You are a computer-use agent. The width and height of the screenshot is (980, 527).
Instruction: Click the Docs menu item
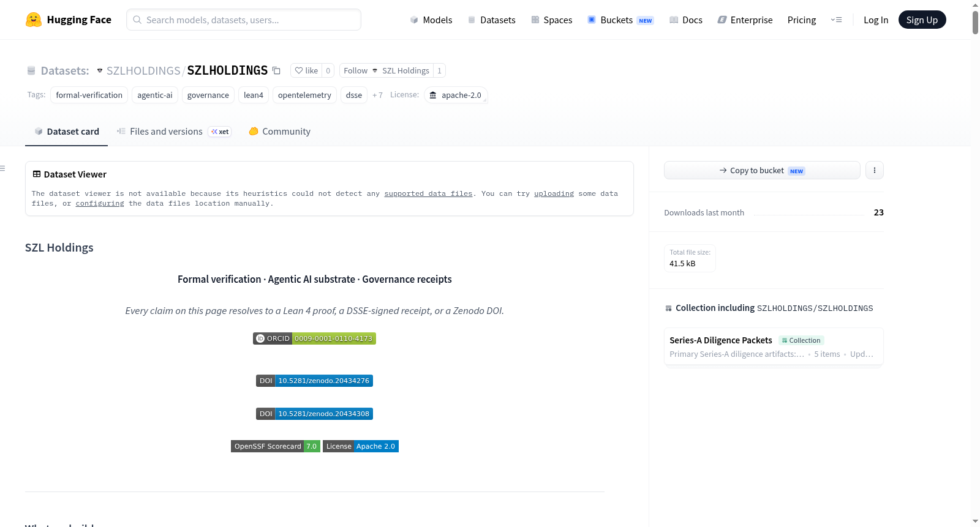click(686, 20)
